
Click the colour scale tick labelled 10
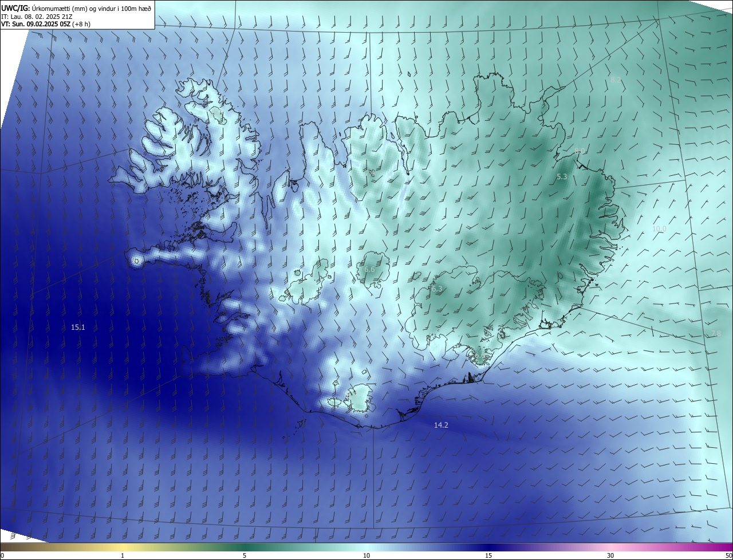366,555
